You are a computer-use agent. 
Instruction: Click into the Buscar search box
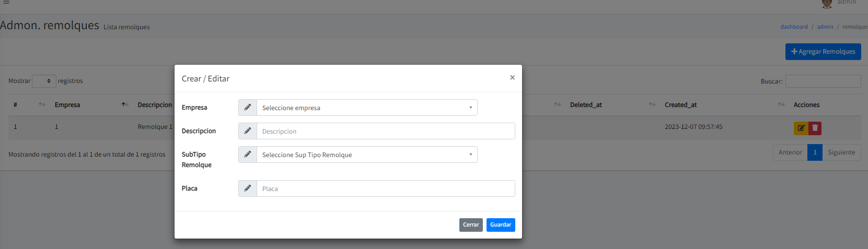[823, 81]
